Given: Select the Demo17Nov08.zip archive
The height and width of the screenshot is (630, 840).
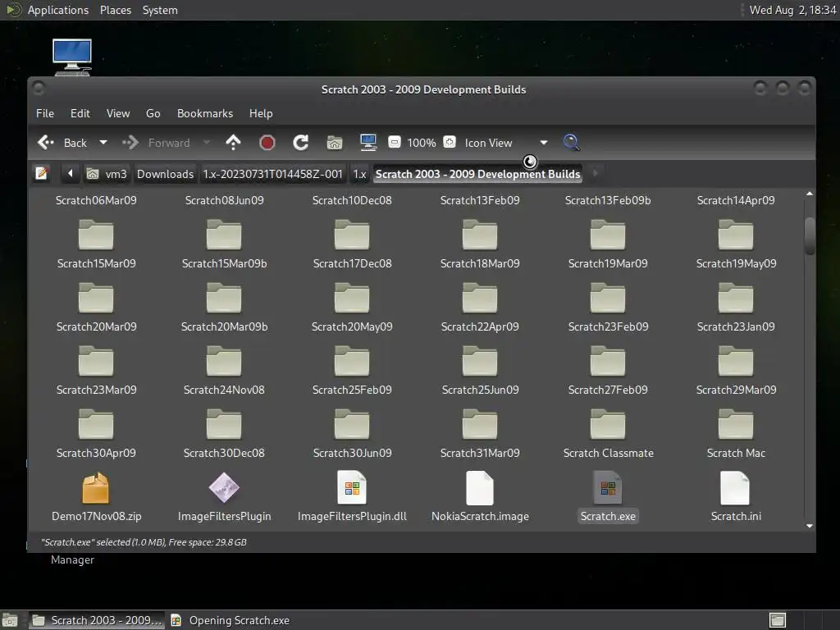Looking at the screenshot, I should (96, 496).
